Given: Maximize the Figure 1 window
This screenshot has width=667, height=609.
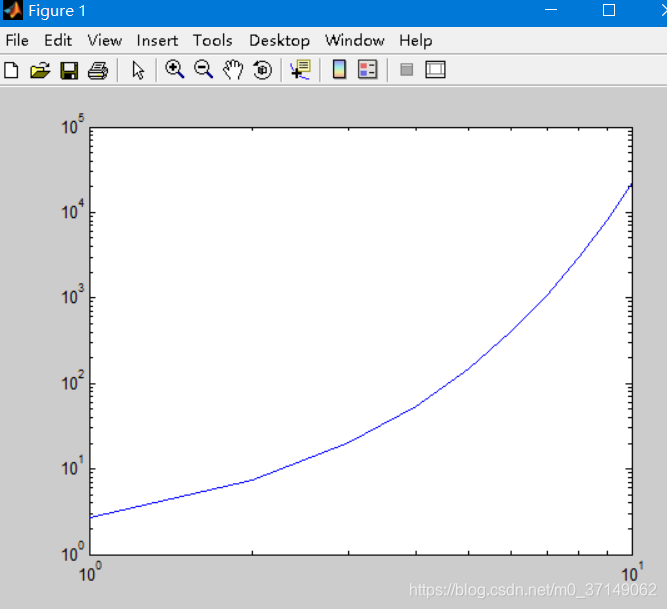Looking at the screenshot, I should coord(609,10).
